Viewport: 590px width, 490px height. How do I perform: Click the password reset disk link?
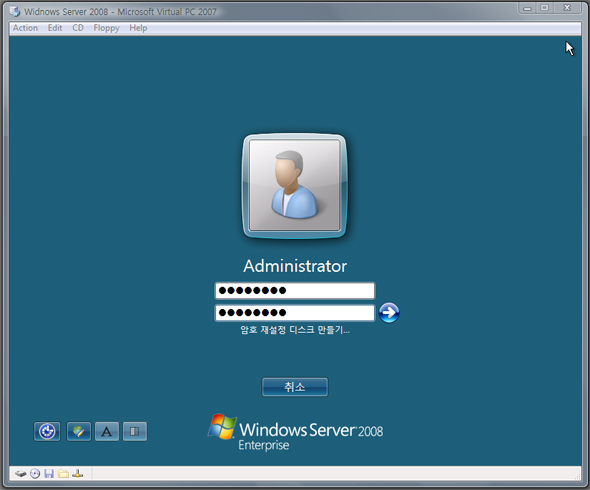coord(295,330)
